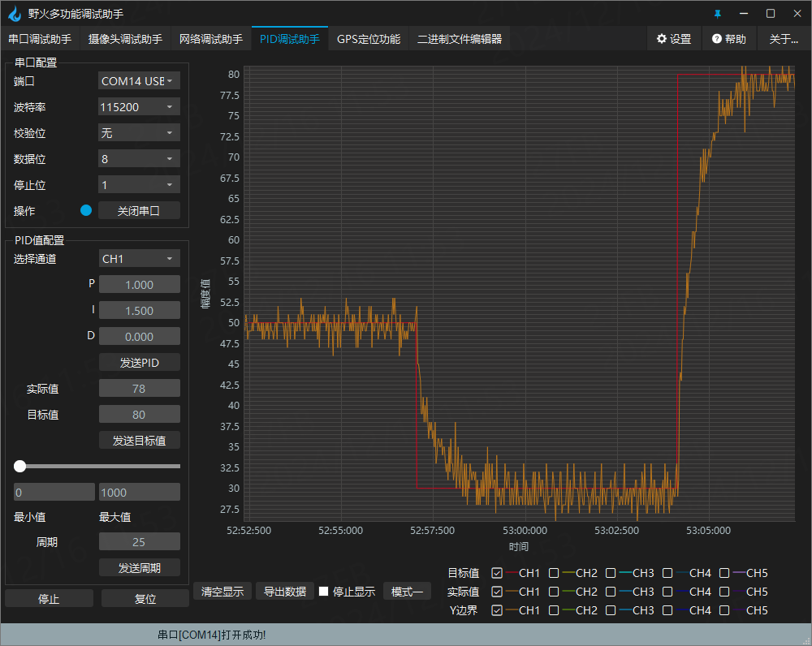Expand the 校验位 dropdown
812x646 pixels.
coord(139,132)
